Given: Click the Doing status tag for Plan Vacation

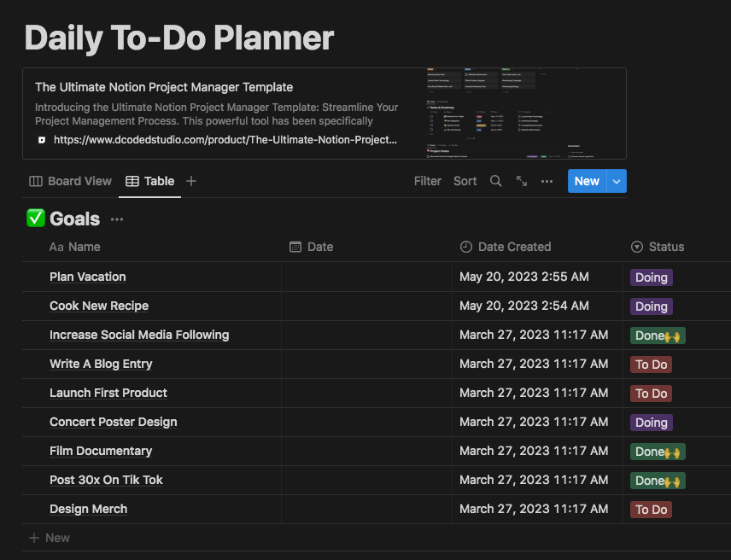Looking at the screenshot, I should (x=651, y=277).
